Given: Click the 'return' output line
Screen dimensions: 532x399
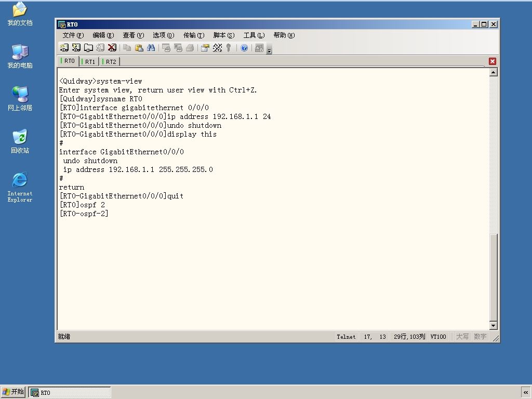Looking at the screenshot, I should (72, 187).
